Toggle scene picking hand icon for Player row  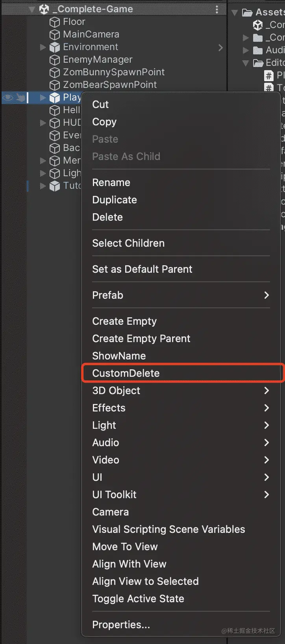point(20,97)
